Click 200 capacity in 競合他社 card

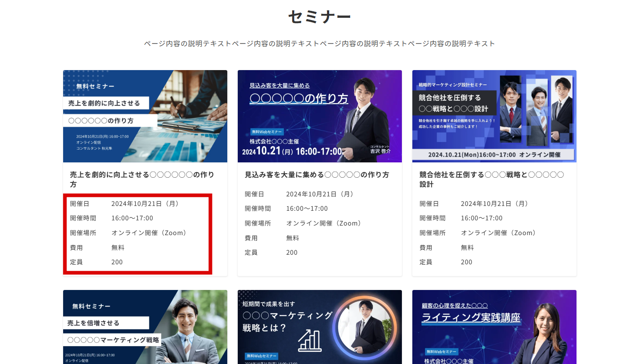[x=466, y=262]
